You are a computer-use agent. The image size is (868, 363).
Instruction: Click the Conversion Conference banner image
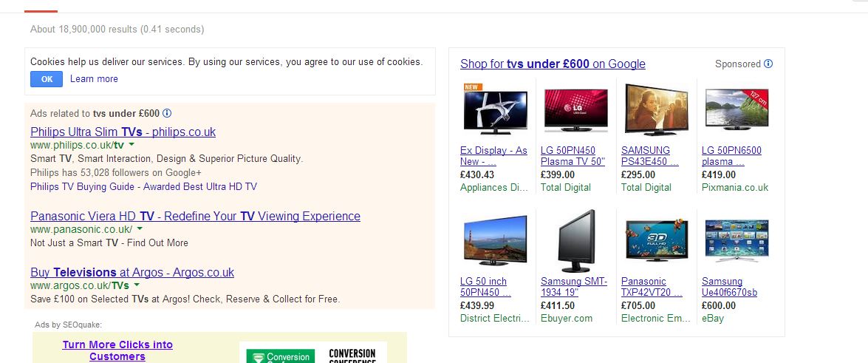(312, 353)
